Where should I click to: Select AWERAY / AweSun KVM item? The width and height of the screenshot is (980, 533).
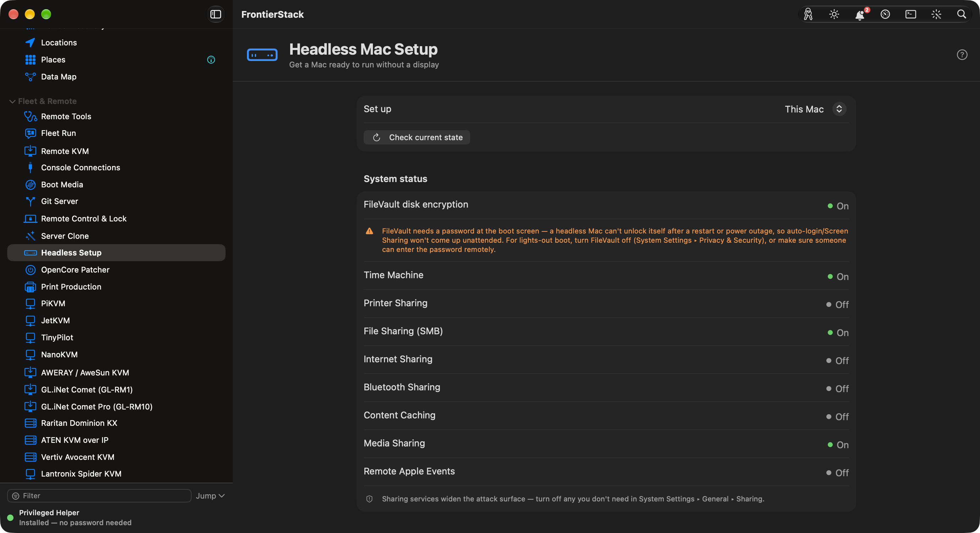click(116, 373)
